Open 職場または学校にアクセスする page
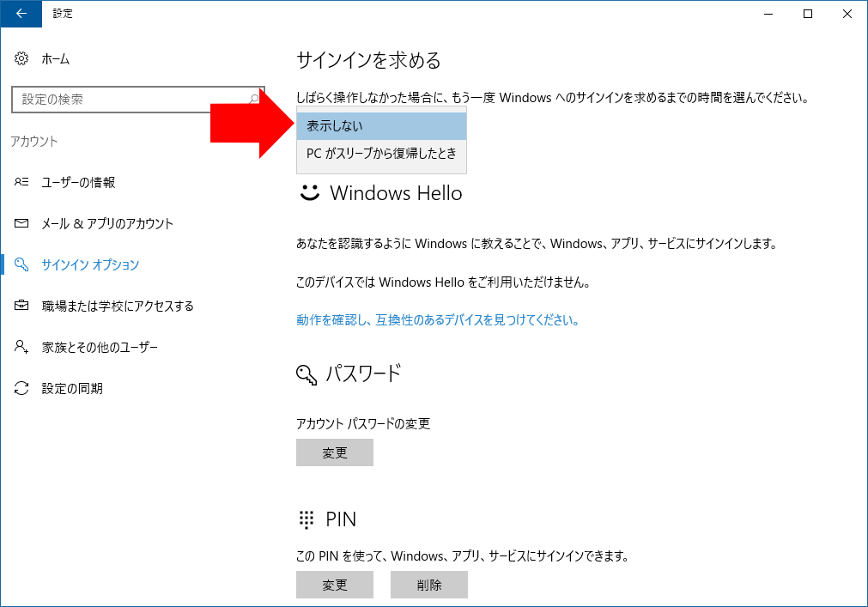The height and width of the screenshot is (607, 868). [118, 306]
